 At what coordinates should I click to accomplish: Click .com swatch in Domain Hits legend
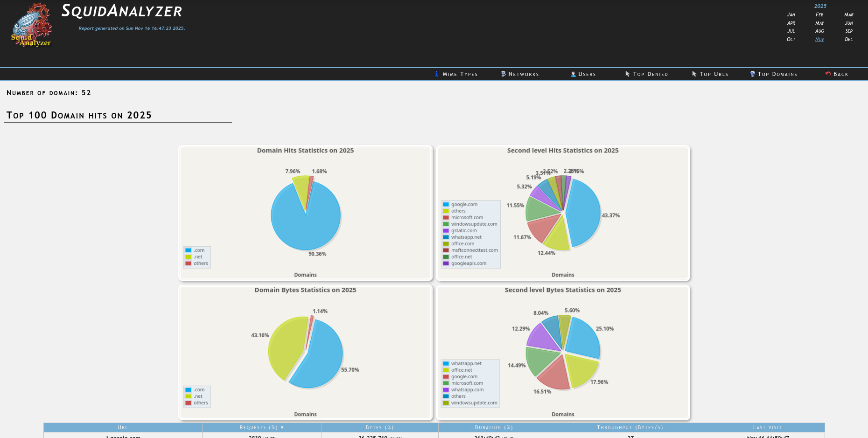pos(189,250)
